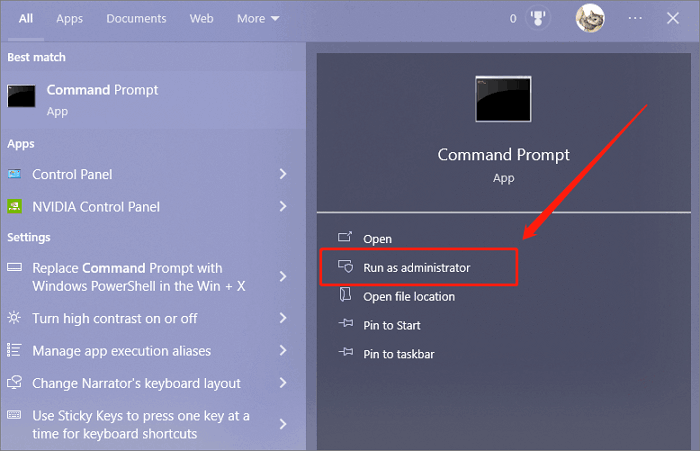Select Open file location
Image resolution: width=700 pixels, height=451 pixels.
409,296
